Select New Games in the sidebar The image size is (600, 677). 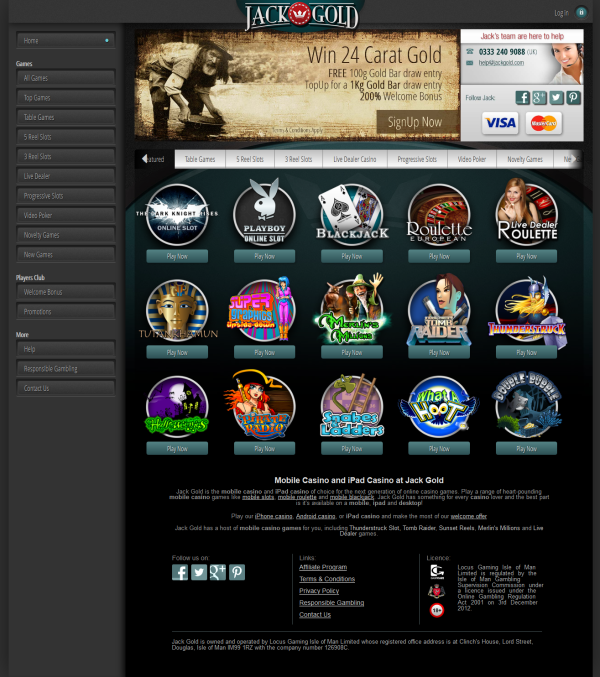(66, 255)
